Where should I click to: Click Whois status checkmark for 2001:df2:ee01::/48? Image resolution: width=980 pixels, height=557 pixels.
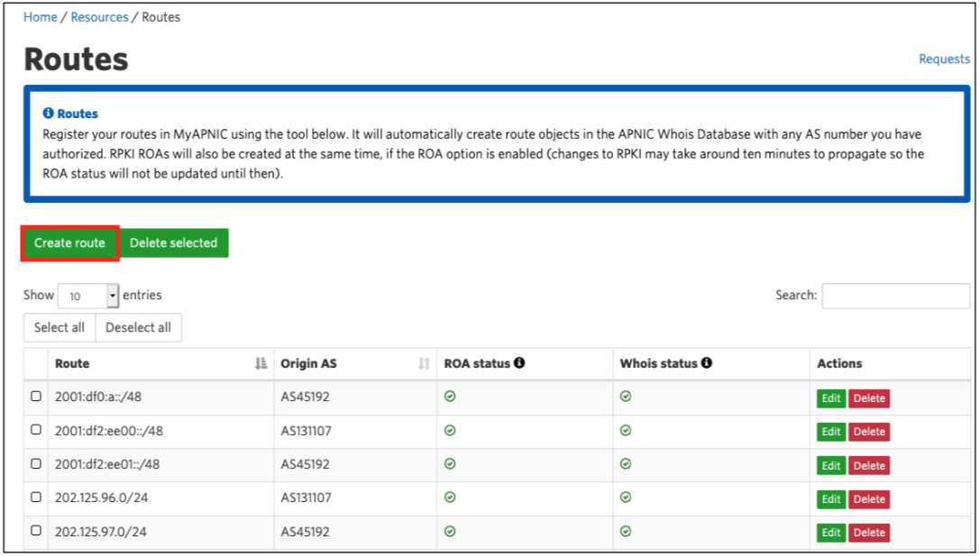(626, 464)
